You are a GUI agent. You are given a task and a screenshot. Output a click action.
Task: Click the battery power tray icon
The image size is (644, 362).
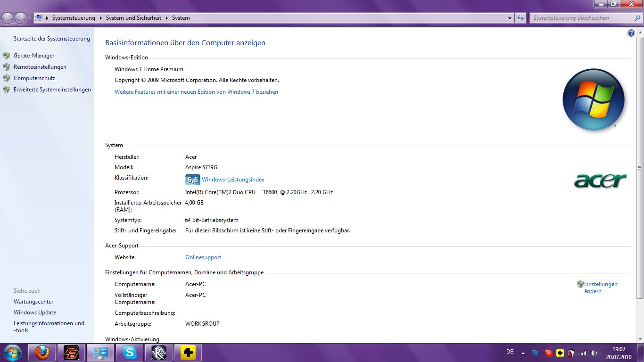[571, 353]
